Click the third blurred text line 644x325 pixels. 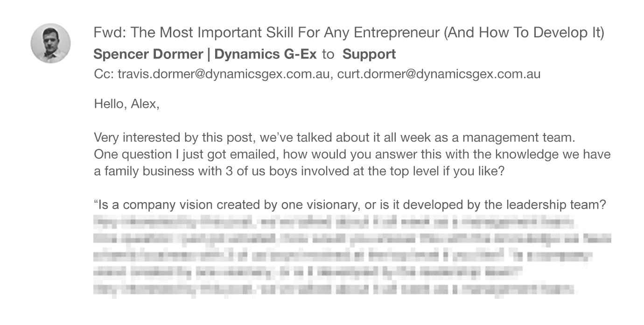343,255
